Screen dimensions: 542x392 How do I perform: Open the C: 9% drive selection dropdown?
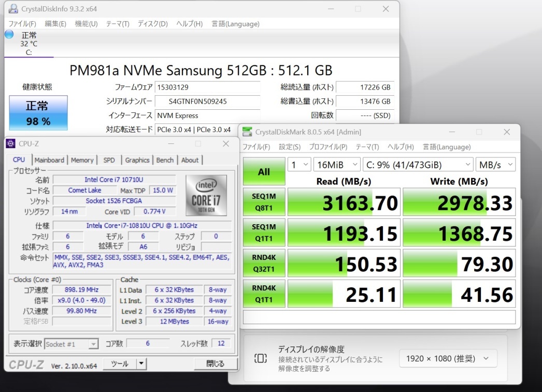coord(418,165)
